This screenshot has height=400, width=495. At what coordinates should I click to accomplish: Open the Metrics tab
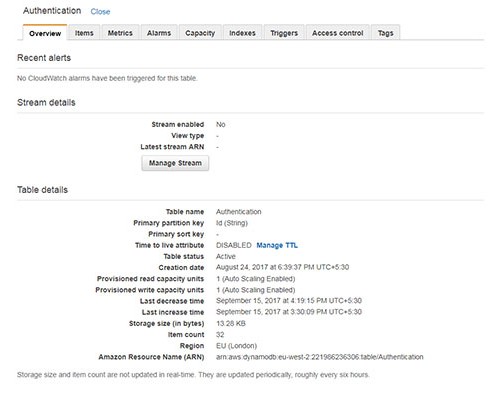[x=120, y=33]
